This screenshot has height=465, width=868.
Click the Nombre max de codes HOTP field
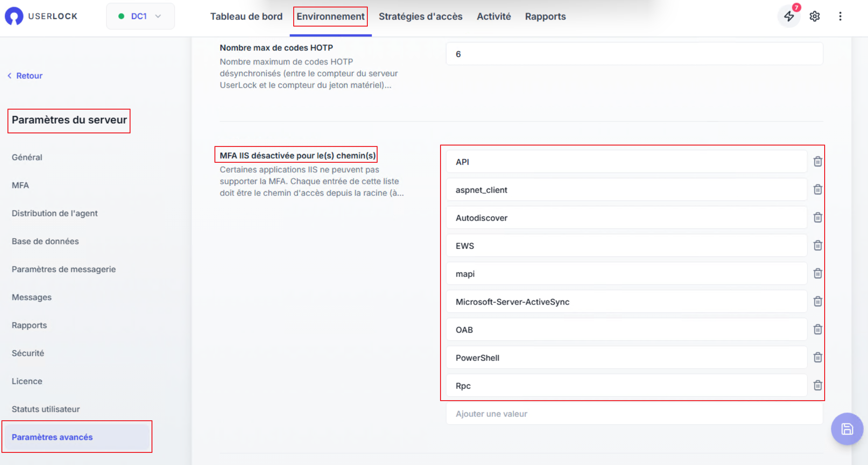coord(634,54)
